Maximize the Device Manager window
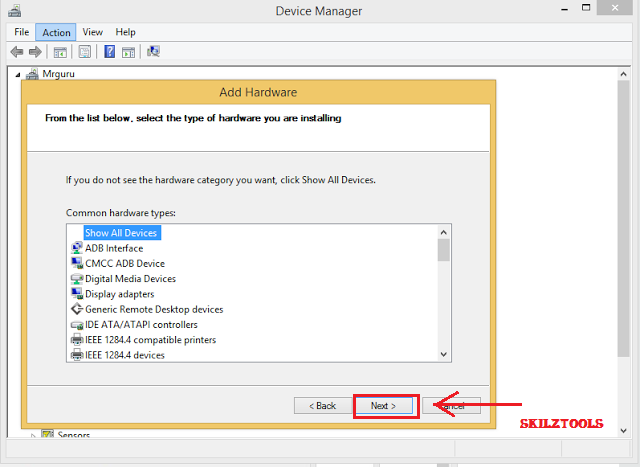This screenshot has height=467, width=640. (586, 8)
